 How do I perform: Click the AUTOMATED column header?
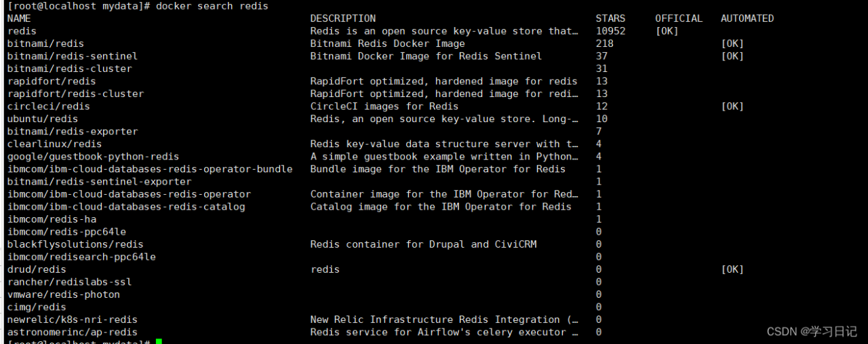(x=747, y=18)
